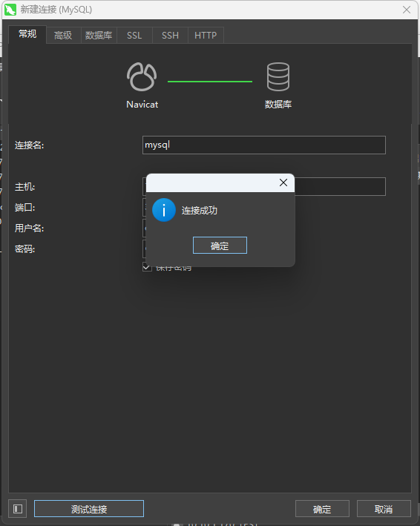Confirm the 连接成功 popup with 确定
The image size is (420, 526).
tap(220, 246)
